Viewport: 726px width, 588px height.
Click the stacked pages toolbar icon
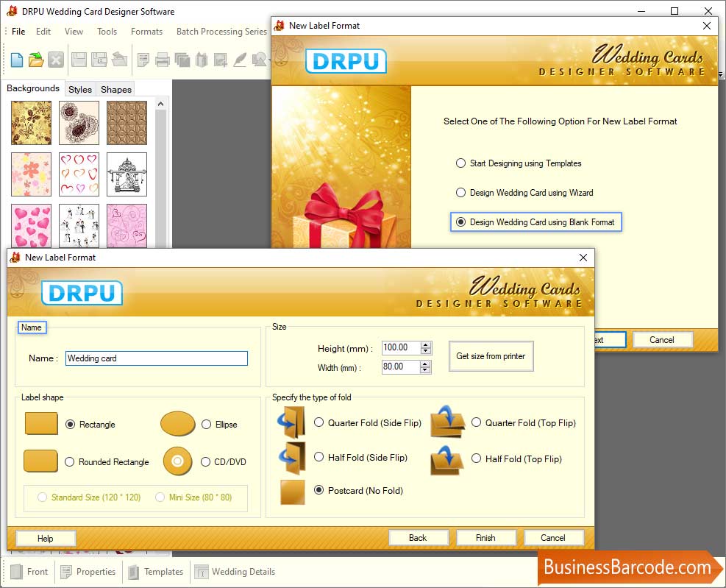(x=182, y=60)
